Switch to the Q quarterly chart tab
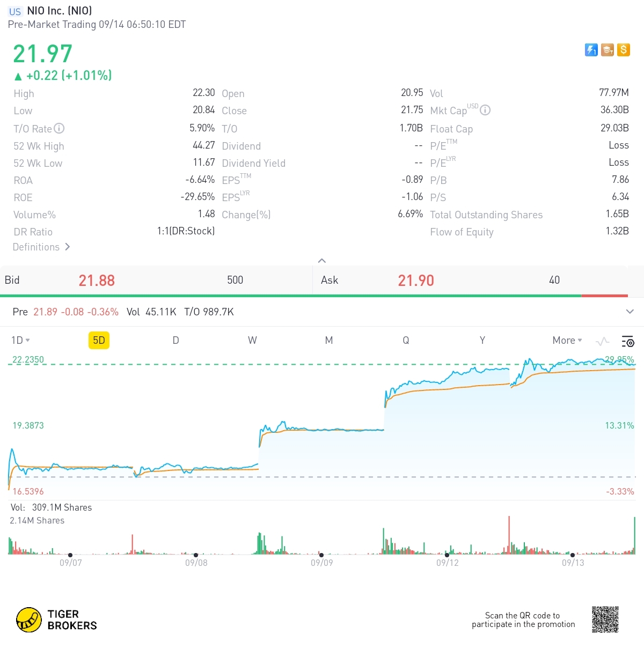This screenshot has height=671, width=644. (x=406, y=340)
